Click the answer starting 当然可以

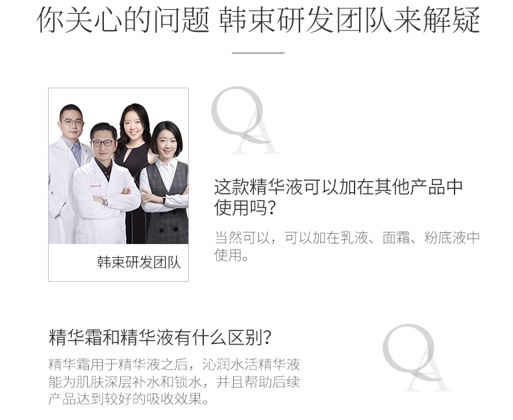pos(347,246)
